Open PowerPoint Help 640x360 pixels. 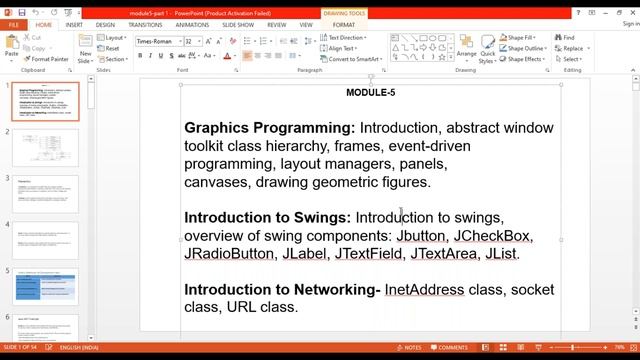[578, 13]
